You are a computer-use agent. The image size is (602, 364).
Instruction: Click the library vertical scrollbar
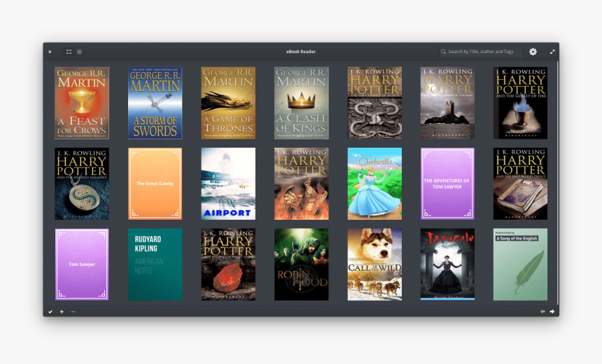(557, 183)
